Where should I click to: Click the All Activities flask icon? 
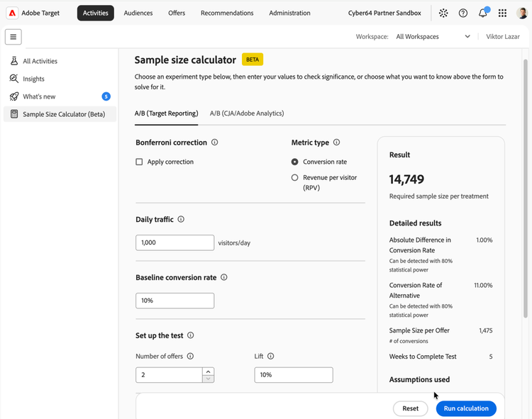click(x=14, y=61)
